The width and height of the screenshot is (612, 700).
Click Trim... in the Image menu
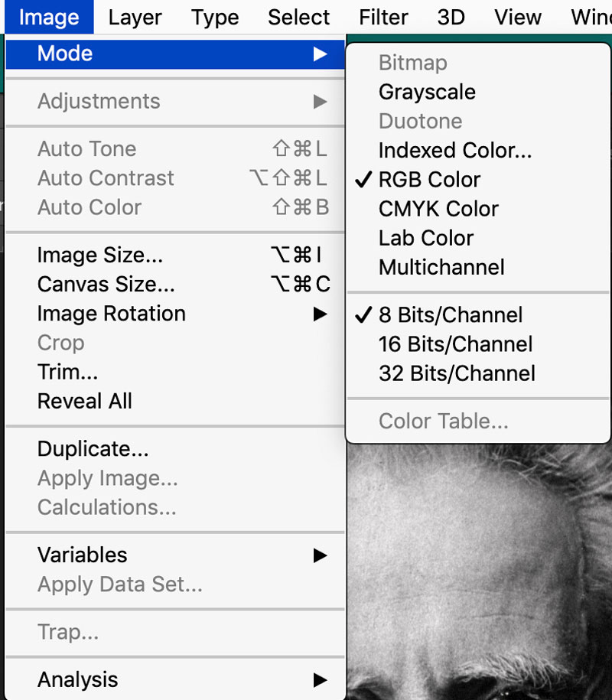(67, 372)
